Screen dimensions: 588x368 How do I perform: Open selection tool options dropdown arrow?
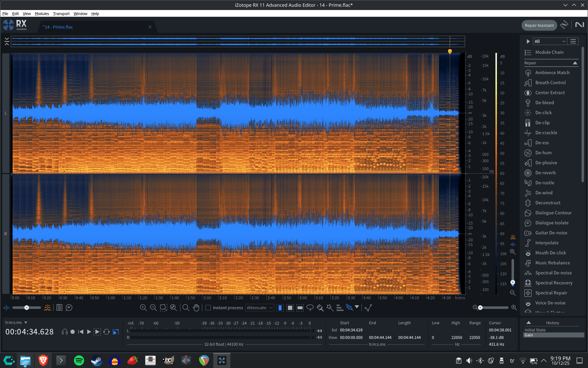click(x=357, y=307)
